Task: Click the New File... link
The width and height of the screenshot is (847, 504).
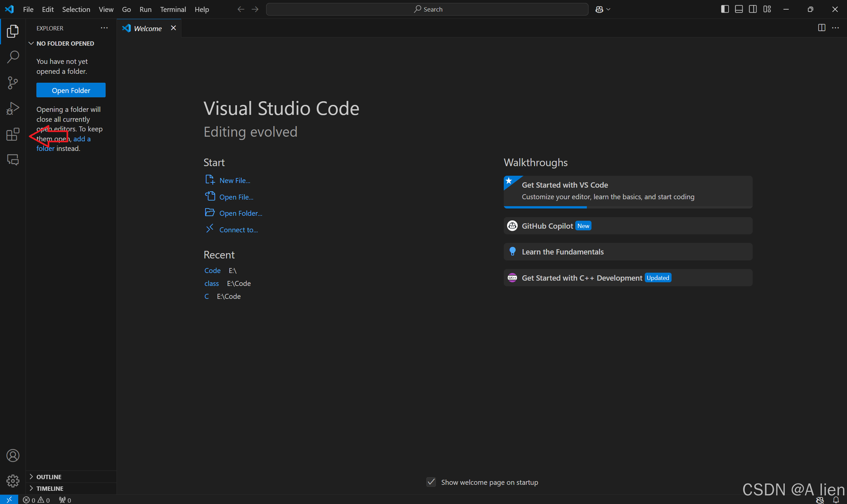Action: (x=235, y=181)
